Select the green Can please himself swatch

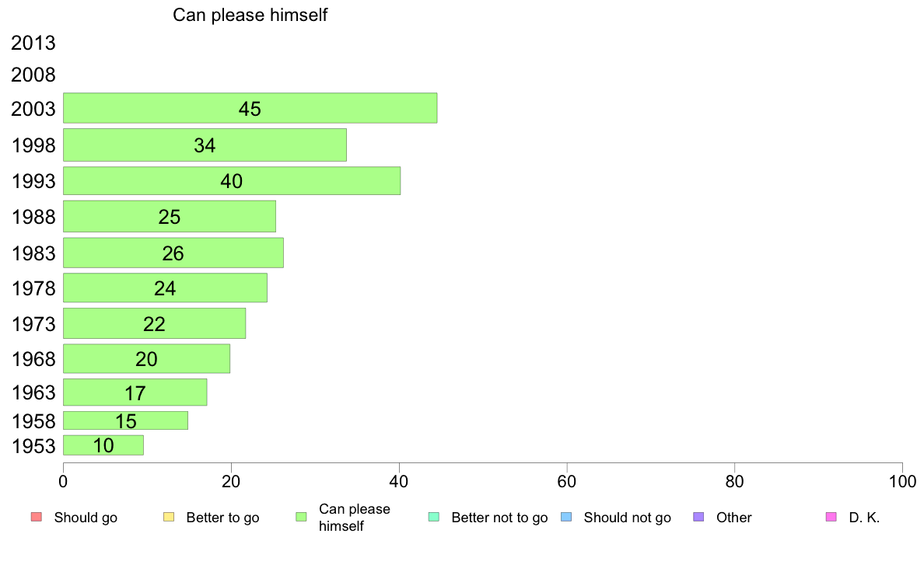pyautogui.click(x=301, y=518)
